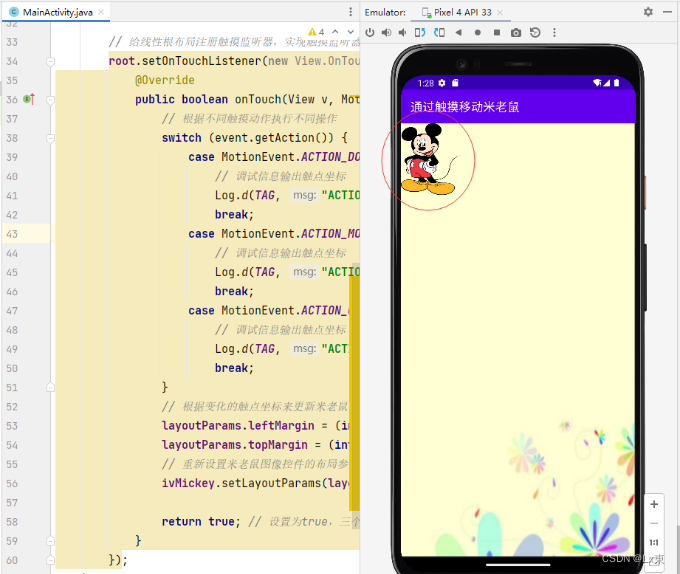Zoom in the emulator view with the plus button
Screen dimensions: 680x574
(654, 504)
